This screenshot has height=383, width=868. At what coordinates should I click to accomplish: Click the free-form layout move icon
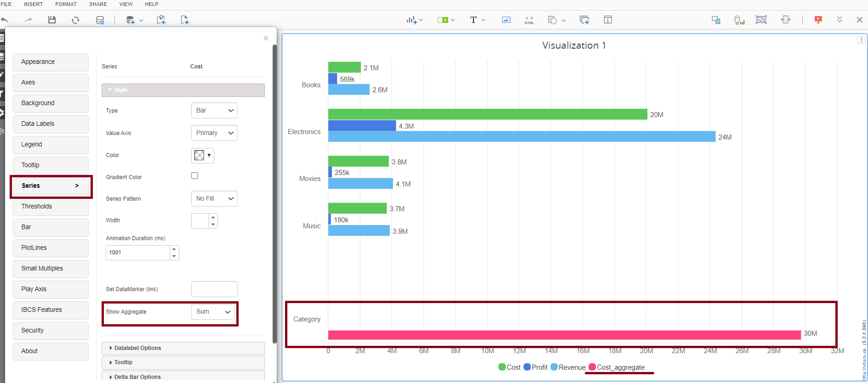click(x=786, y=20)
